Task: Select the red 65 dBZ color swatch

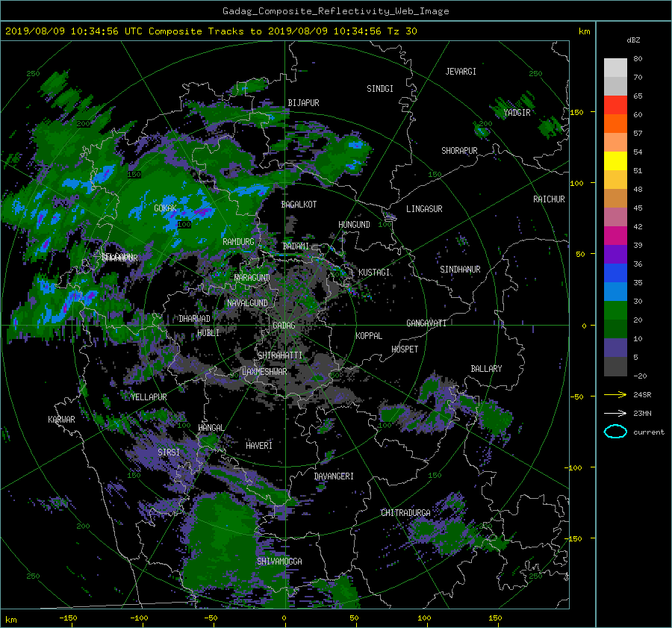Action: point(615,105)
